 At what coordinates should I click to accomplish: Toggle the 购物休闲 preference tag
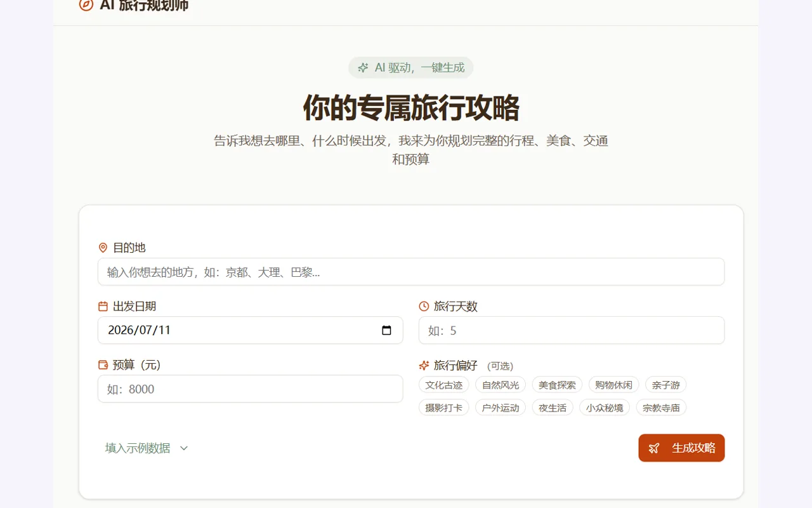pyautogui.click(x=613, y=385)
